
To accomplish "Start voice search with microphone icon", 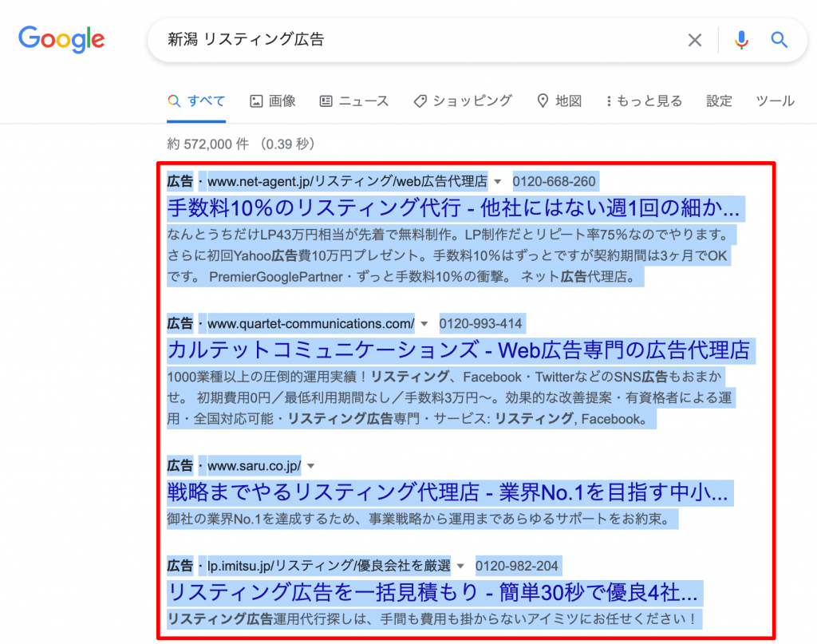I will coord(741,40).
